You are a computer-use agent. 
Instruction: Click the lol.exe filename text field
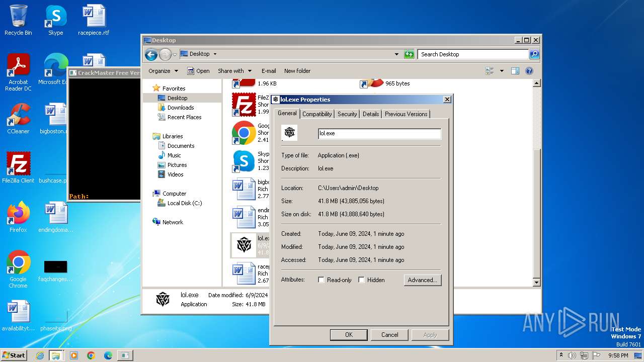pyautogui.click(x=380, y=133)
